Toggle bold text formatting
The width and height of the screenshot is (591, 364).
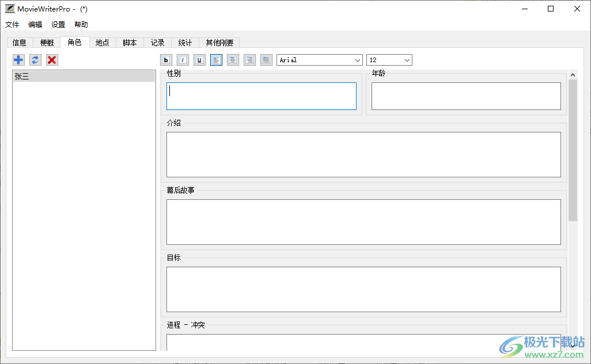click(166, 60)
